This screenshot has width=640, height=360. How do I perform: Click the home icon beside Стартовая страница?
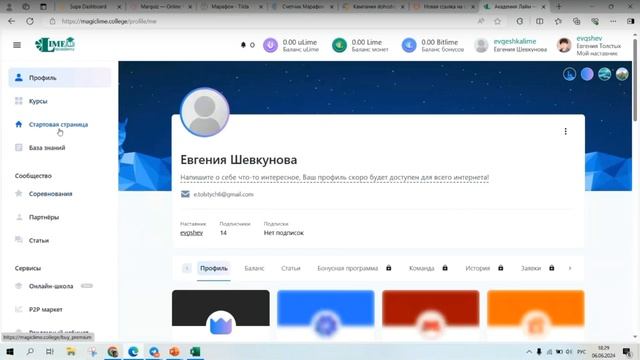18,124
